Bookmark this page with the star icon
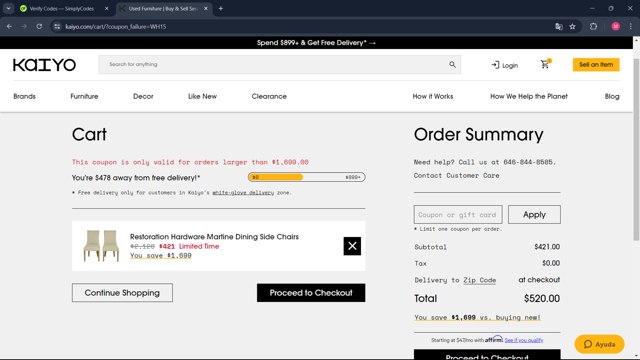The image size is (640, 360). [572, 27]
